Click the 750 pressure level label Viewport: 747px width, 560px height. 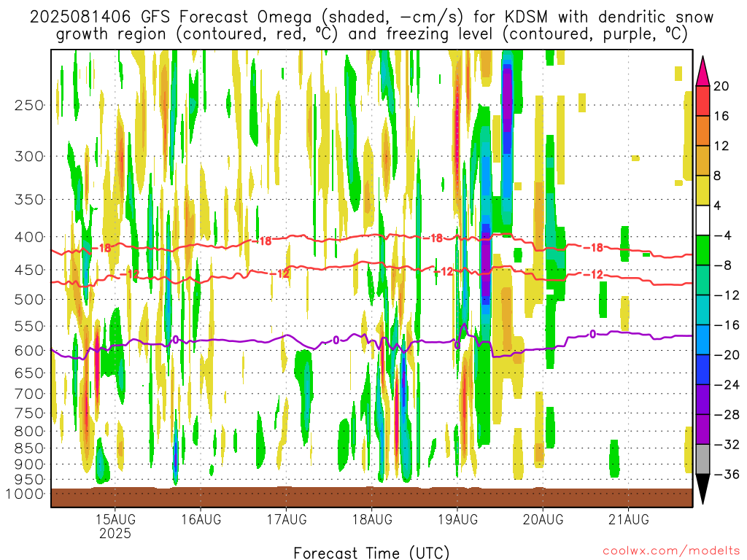point(29,413)
